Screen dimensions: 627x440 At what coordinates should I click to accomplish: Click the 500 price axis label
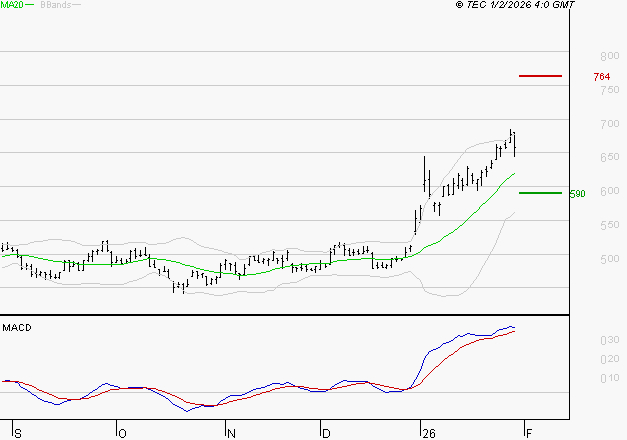point(610,259)
